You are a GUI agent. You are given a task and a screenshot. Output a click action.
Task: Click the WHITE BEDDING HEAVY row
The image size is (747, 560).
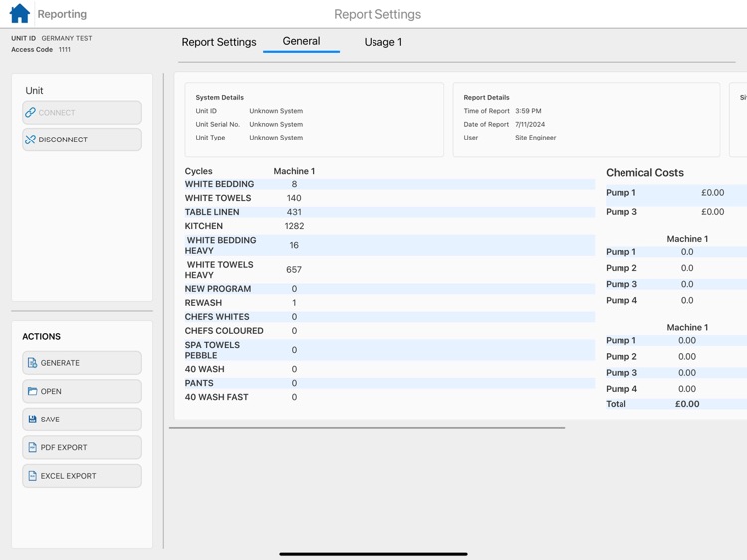[x=389, y=245]
